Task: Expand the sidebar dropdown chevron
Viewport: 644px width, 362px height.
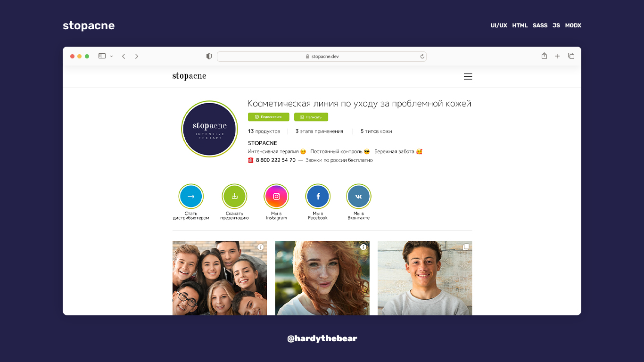Action: pyautogui.click(x=112, y=56)
